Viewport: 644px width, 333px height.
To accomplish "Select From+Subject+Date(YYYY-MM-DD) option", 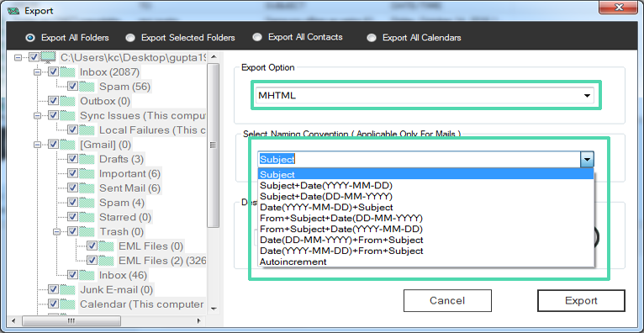I will [x=425, y=229].
